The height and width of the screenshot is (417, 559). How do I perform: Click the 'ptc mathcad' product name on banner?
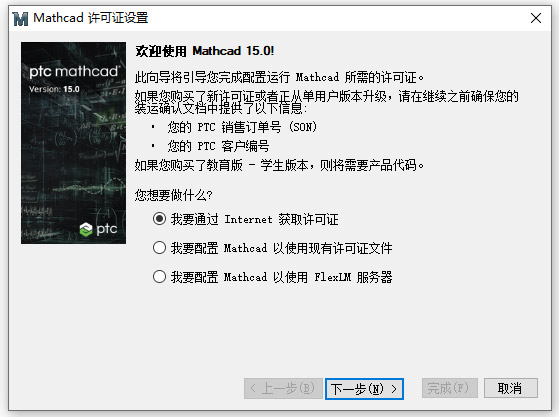(73, 72)
